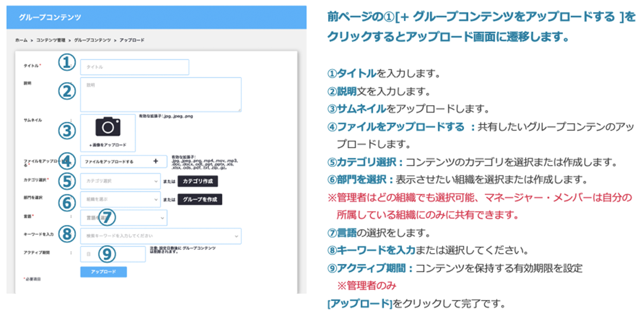Screen dimensions: 644x319
Task: Open the カテゴリ選択 dropdown
Action: pos(121,181)
